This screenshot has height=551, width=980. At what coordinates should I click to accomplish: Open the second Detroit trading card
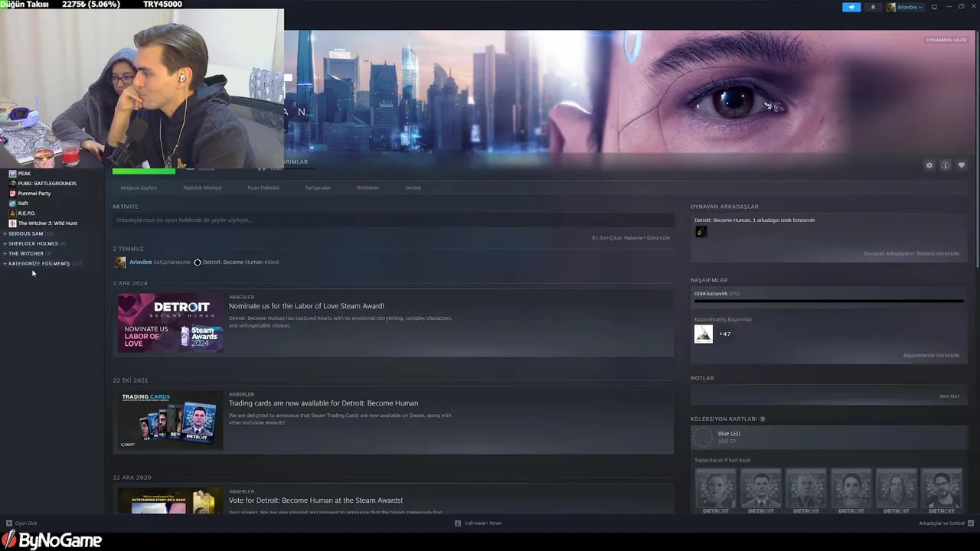761,491
